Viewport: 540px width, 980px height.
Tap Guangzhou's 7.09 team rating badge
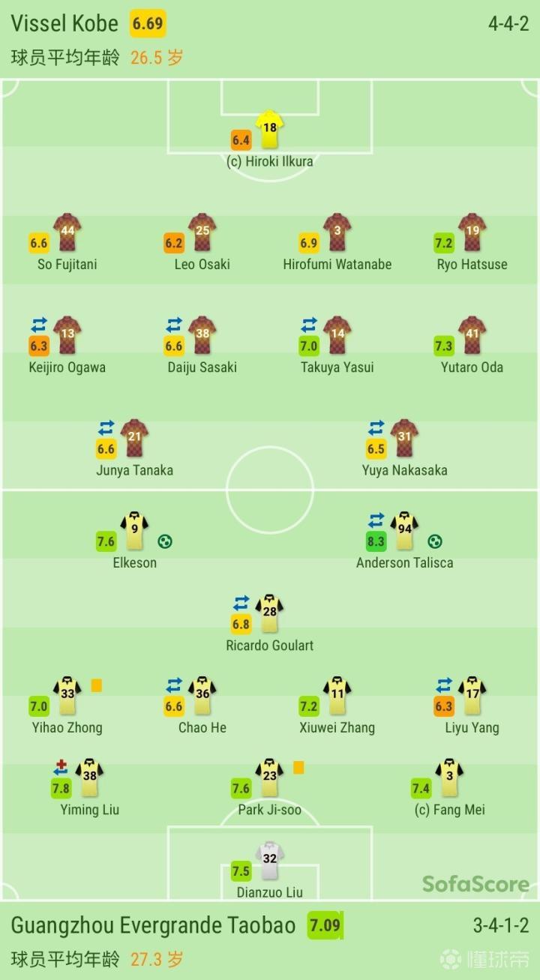point(325,925)
